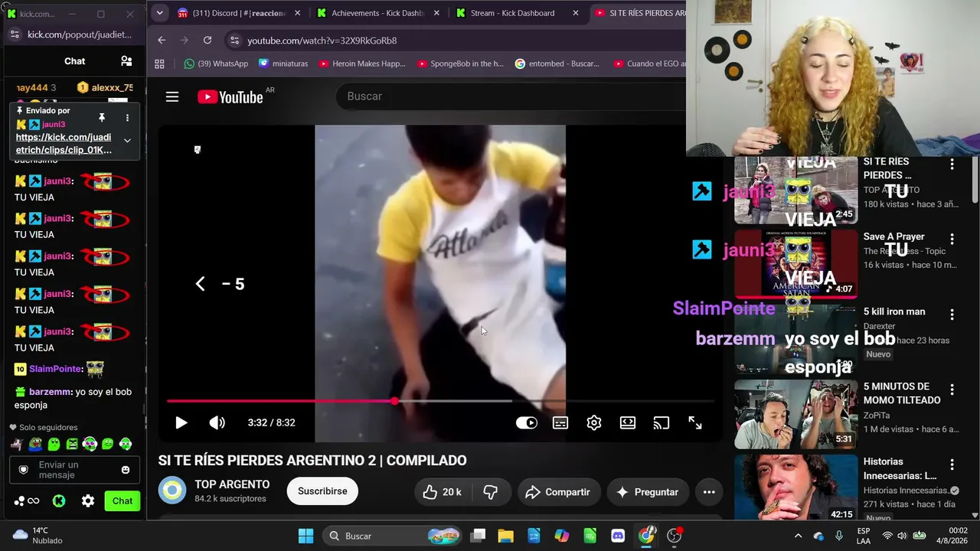Open the TOP ARGENTO channel name link
The width and height of the screenshot is (980, 551).
pos(232,484)
